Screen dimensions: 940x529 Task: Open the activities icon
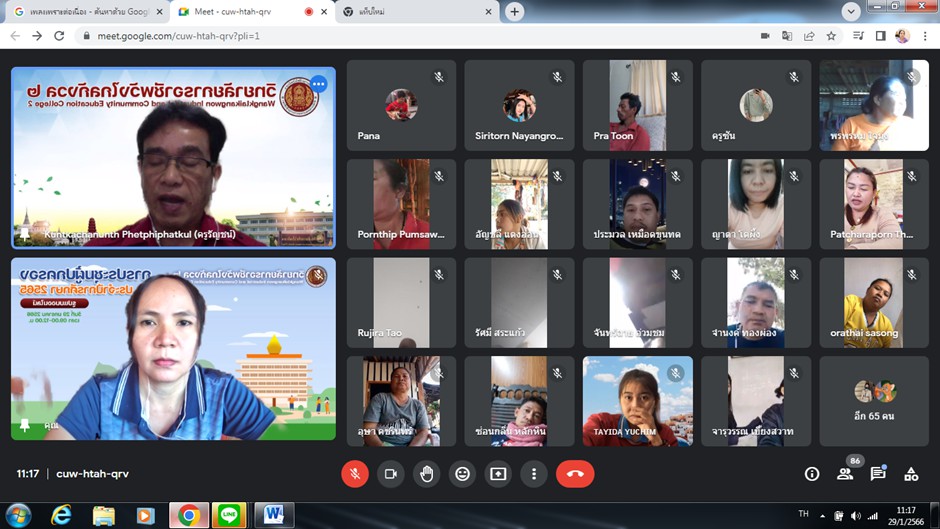911,474
